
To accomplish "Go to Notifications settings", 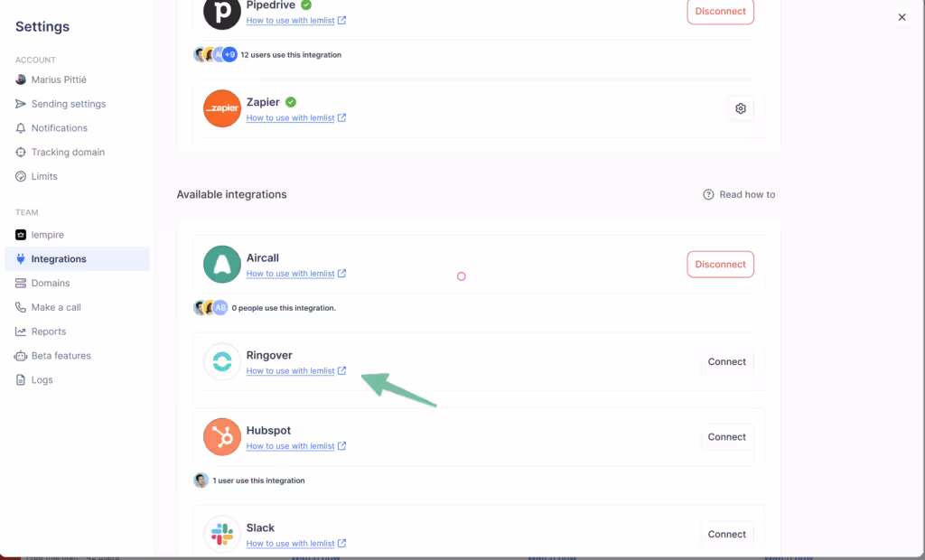I will click(x=60, y=128).
